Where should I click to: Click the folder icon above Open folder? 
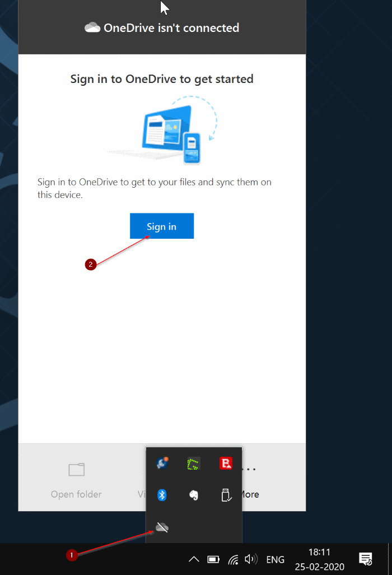(x=77, y=470)
